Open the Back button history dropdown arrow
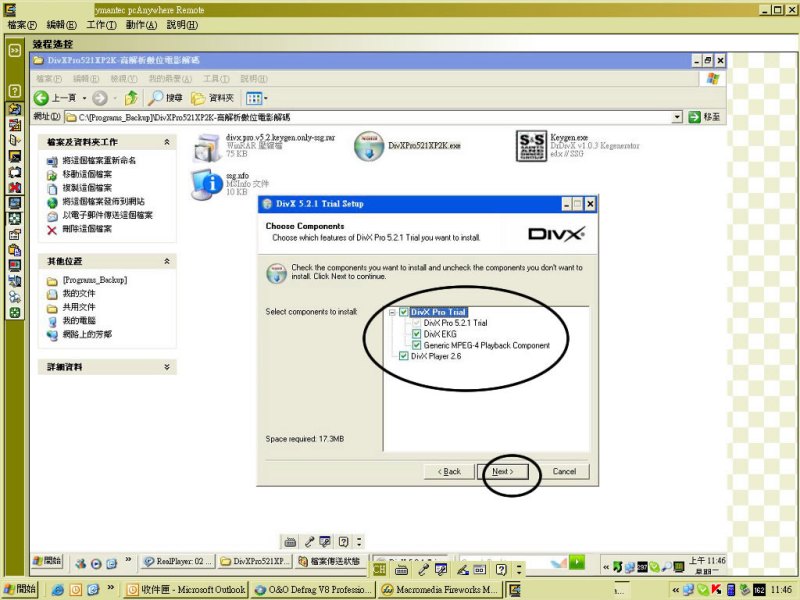The width and height of the screenshot is (800, 600). coord(85,98)
